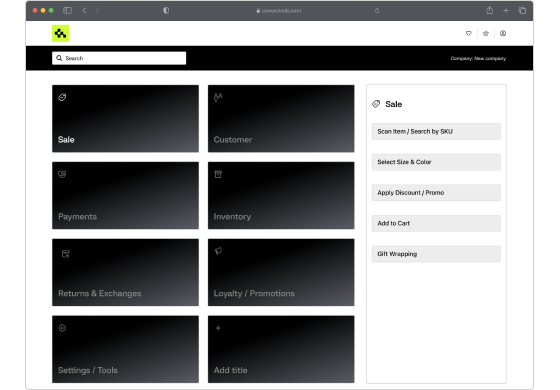Go back with browser back arrow

[84, 11]
